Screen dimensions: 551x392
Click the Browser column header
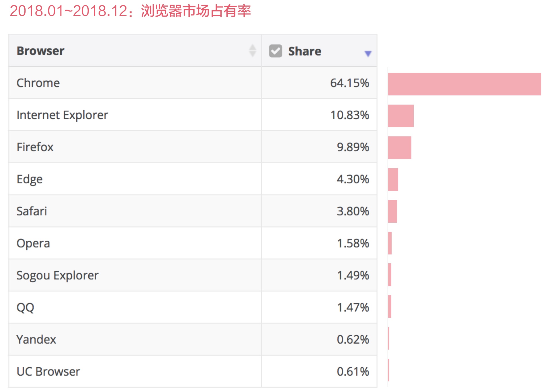(41, 51)
